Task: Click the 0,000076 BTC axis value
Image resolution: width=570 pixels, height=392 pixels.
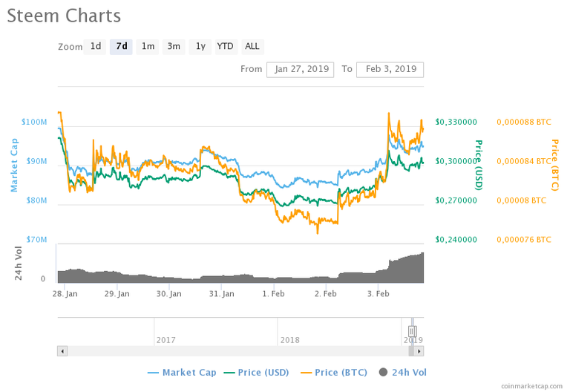Action: (524, 240)
